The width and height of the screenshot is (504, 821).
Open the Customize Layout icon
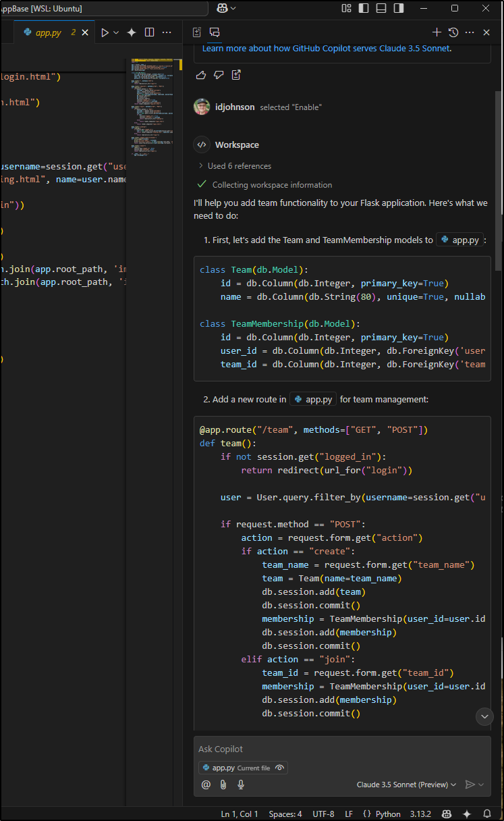(x=347, y=8)
